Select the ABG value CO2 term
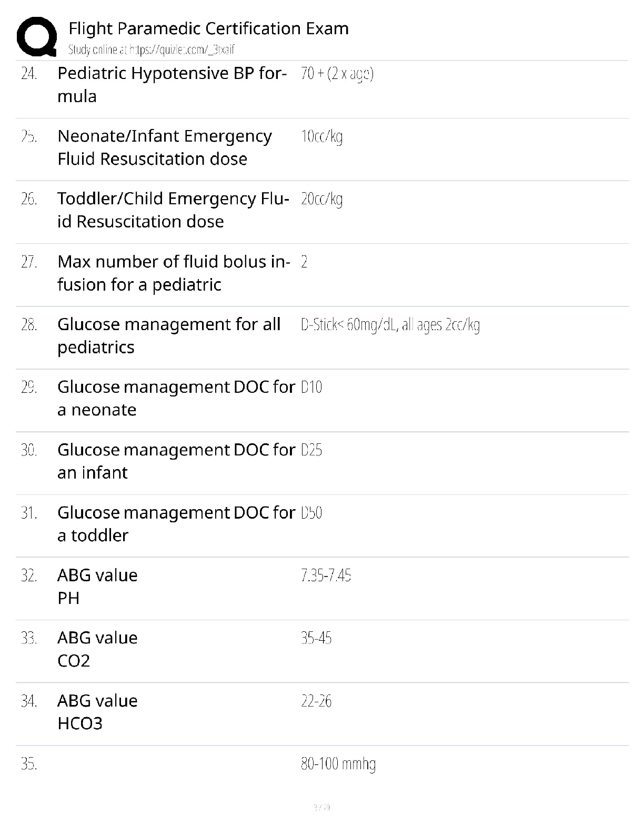644x834 pixels. tap(97, 649)
